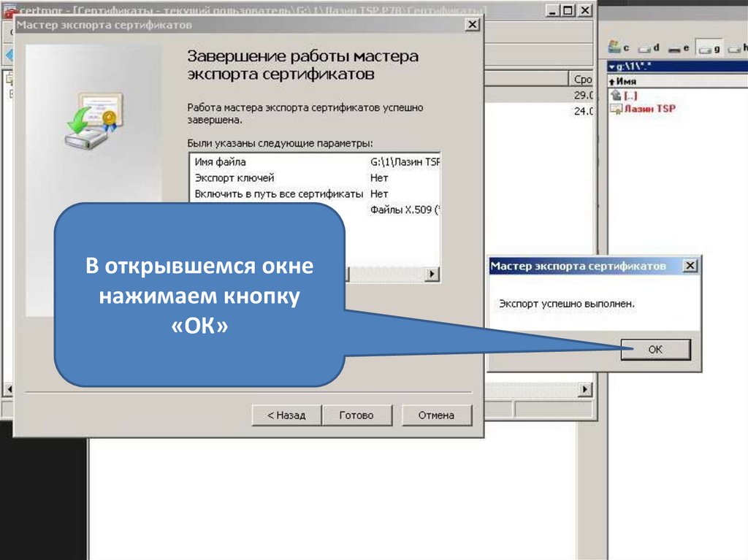The width and height of the screenshot is (748, 560).
Task: Open the g:\1\*.* path dropdown arrow
Action: (611, 66)
